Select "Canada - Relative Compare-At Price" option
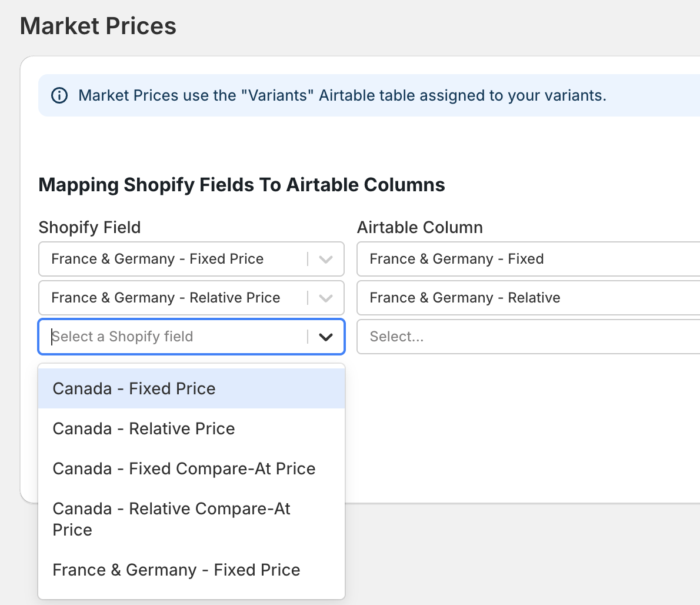 (171, 519)
